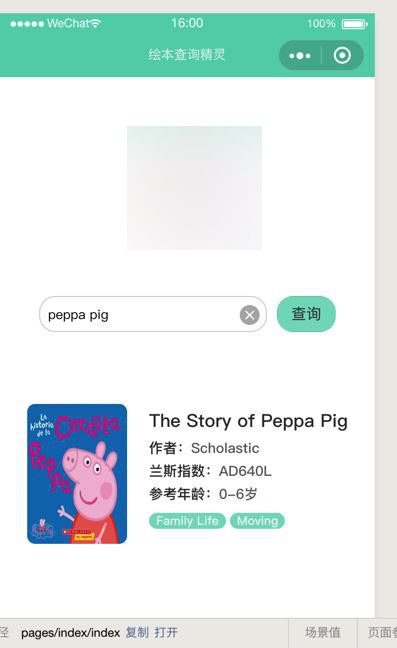Screen dimensions: 397x648
Task: Click the battery icon in status bar
Action: pyautogui.click(x=354, y=24)
